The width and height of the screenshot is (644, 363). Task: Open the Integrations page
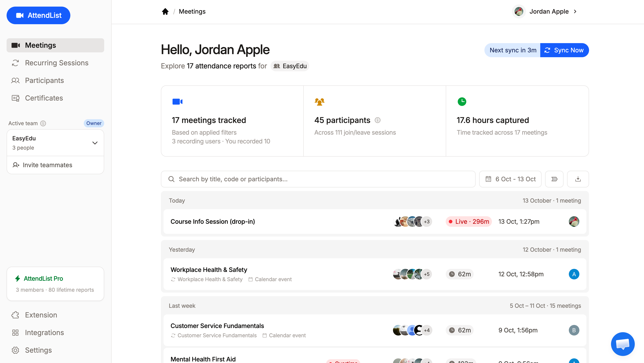55,332
